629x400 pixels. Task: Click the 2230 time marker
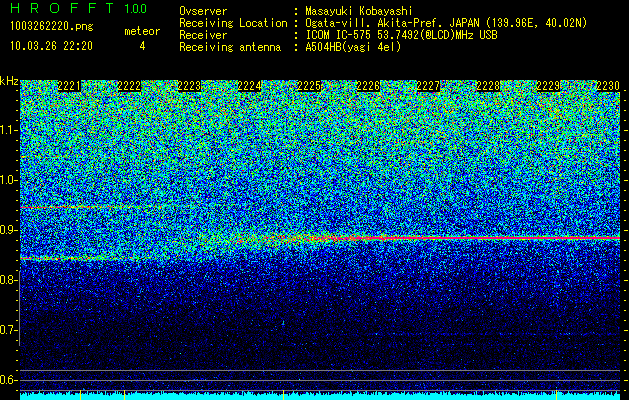[608, 86]
